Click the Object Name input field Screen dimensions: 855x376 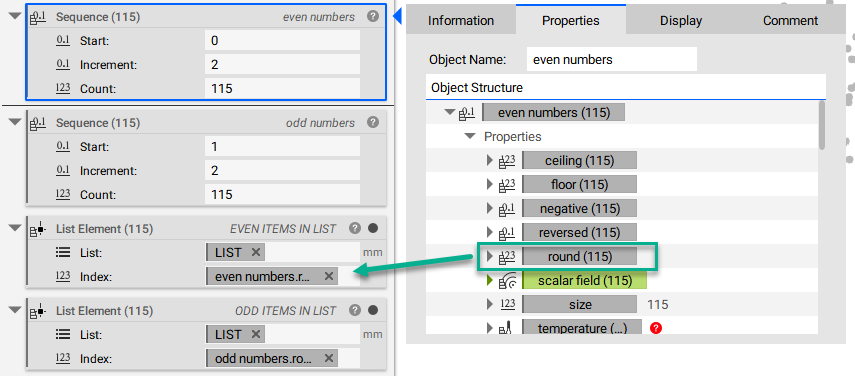[612, 59]
